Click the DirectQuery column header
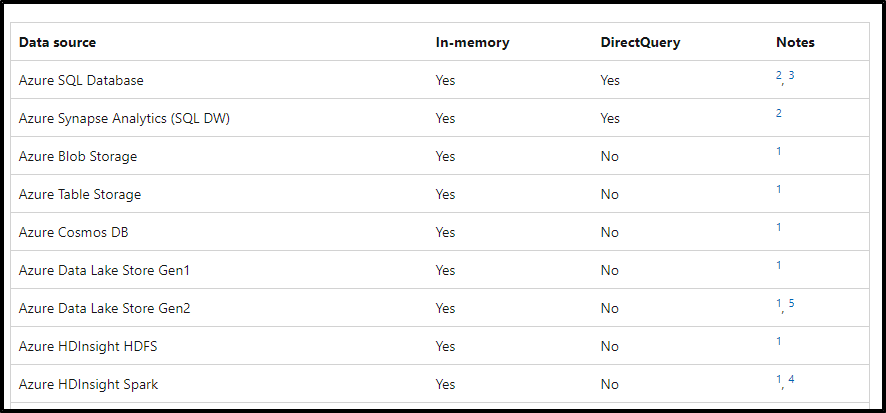Viewport: 886px width, 413px height. [x=634, y=42]
